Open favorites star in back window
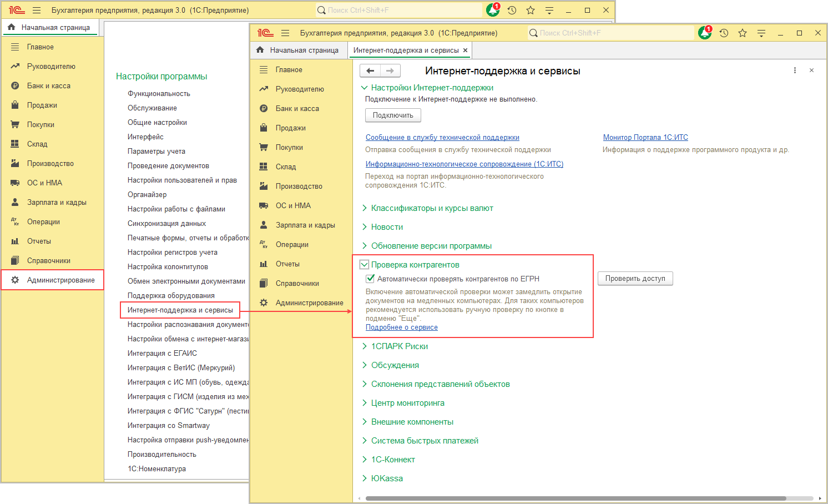Image resolution: width=828 pixels, height=504 pixels. (531, 11)
